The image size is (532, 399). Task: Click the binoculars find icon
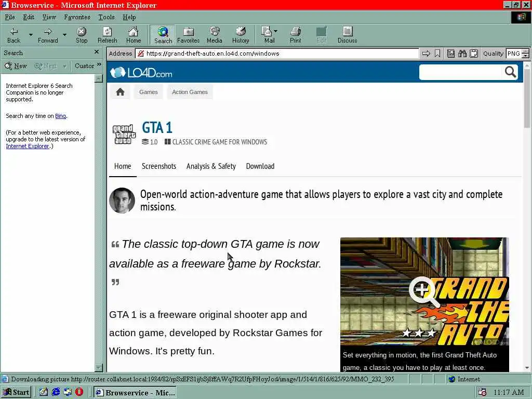[462, 54]
